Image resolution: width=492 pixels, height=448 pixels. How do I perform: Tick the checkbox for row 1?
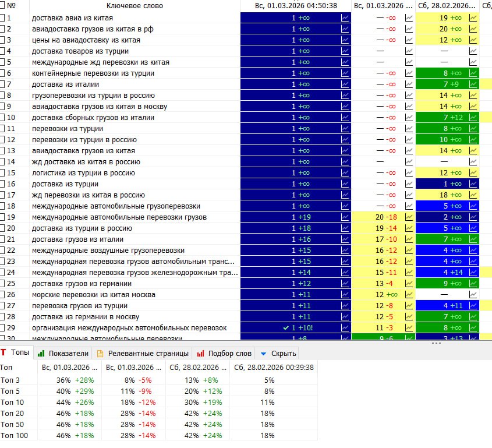coord(2,18)
